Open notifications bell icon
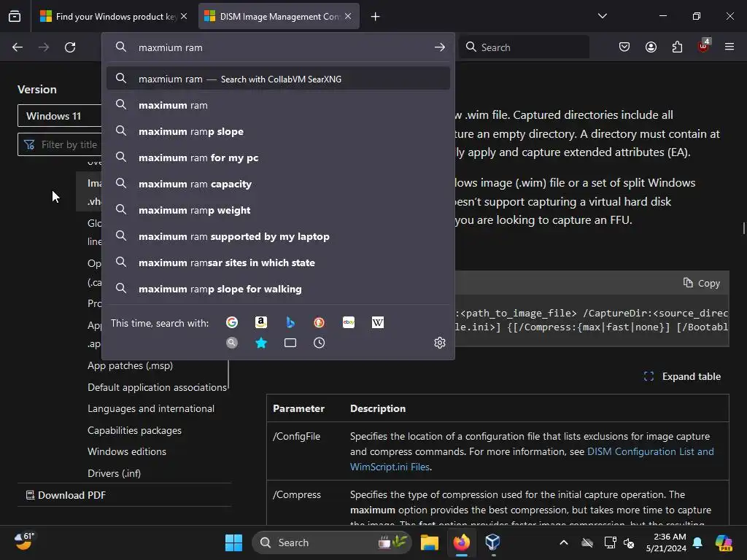Screen dimensions: 747x560 697,542
